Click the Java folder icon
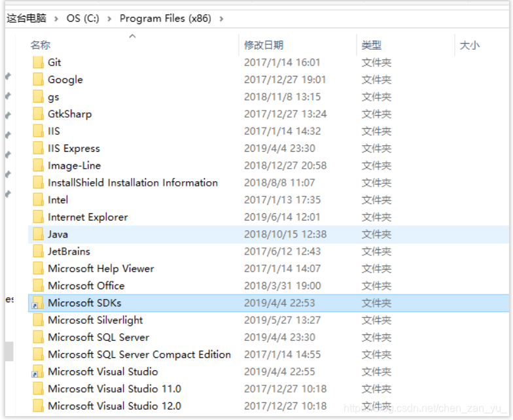Screen dimensions: 513x420 38,234
